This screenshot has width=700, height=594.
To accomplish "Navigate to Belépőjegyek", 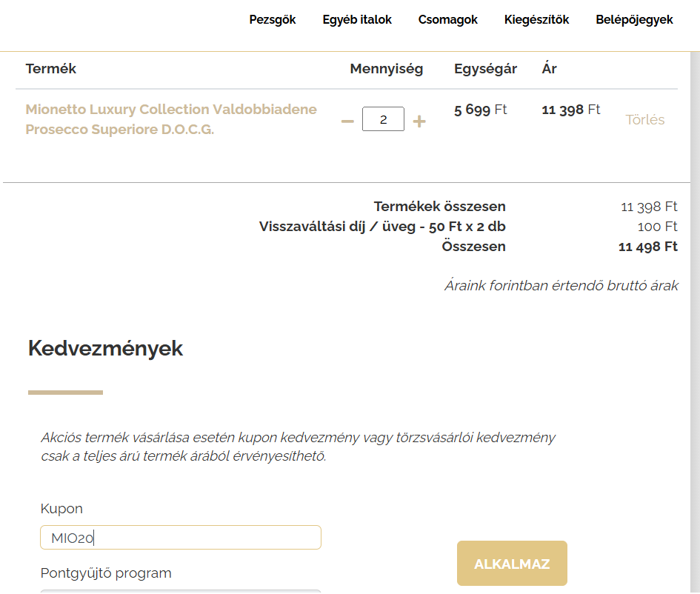I will pyautogui.click(x=634, y=20).
